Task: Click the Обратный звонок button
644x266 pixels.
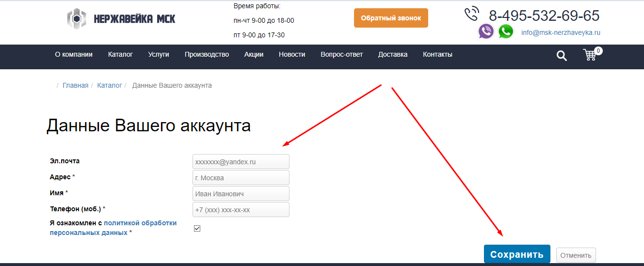Action: pos(391,18)
